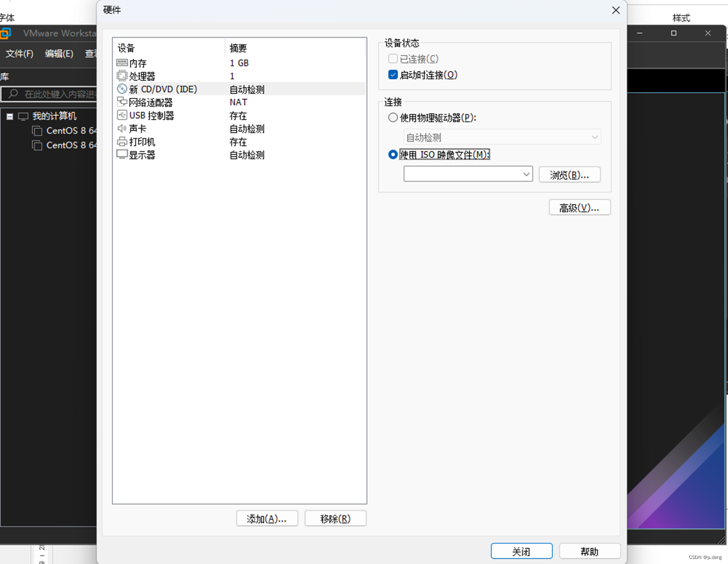This screenshot has width=728, height=564.
Task: Select the second CentOS 8 VM icon
Action: pyautogui.click(x=37, y=145)
